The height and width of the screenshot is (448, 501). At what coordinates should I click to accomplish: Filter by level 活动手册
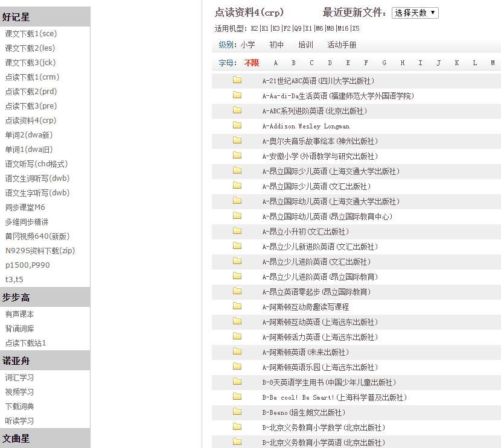click(342, 45)
